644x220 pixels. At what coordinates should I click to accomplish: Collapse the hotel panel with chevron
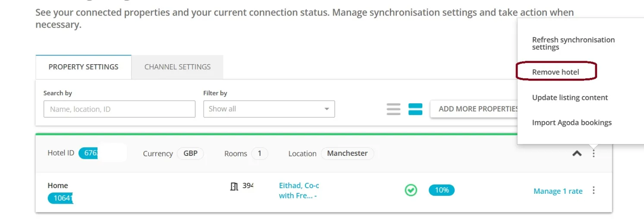coord(577,153)
